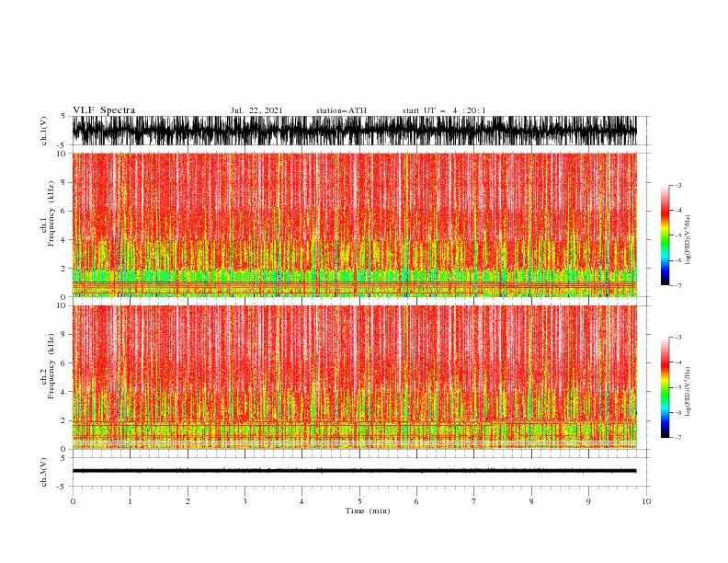The height and width of the screenshot is (563, 728).
Task: Click the '-7' label on ch.2 colorbar
Action: coord(677,438)
